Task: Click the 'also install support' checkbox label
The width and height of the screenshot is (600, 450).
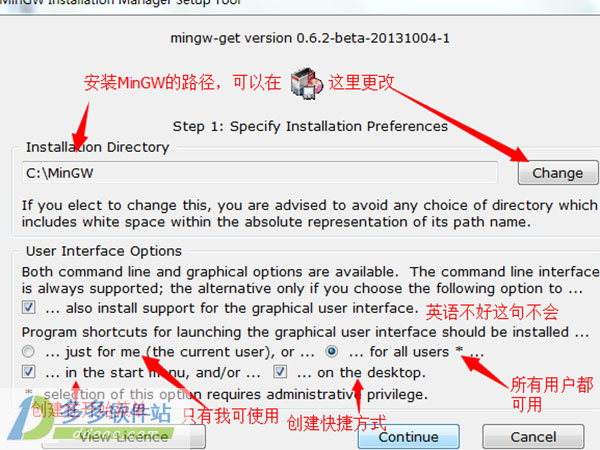Action: 232,308
